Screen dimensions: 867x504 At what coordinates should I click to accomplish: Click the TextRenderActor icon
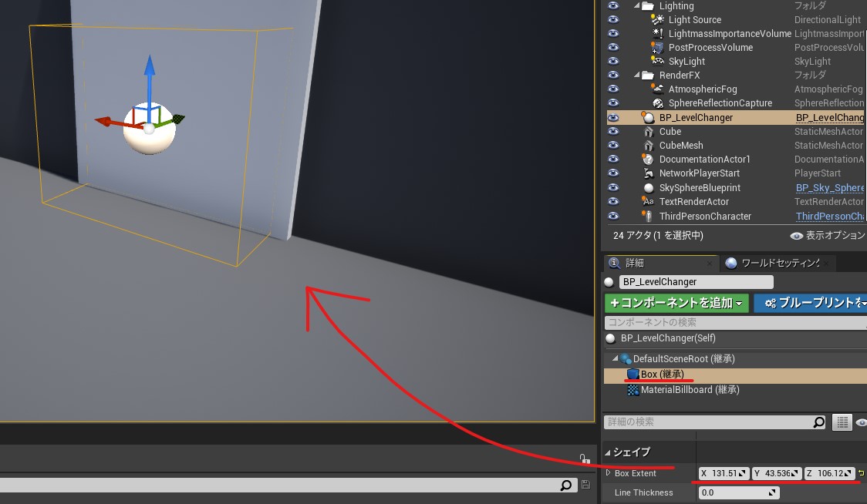coord(648,201)
